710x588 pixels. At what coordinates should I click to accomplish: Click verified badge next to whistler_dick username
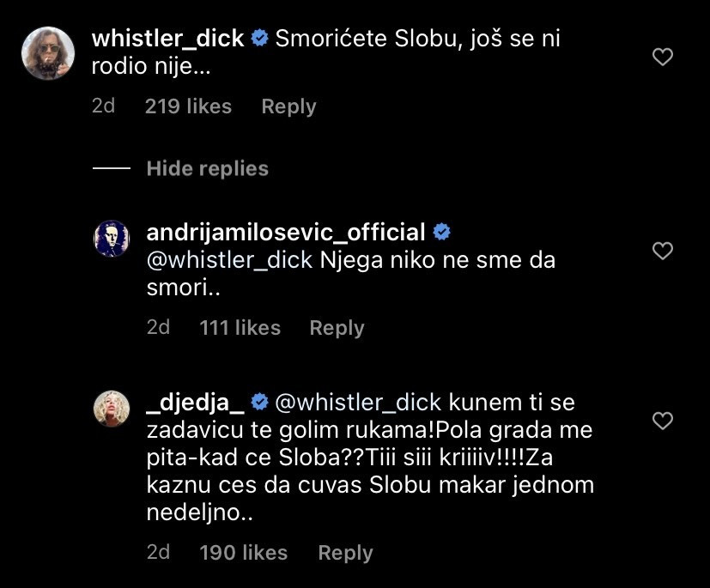(260, 39)
